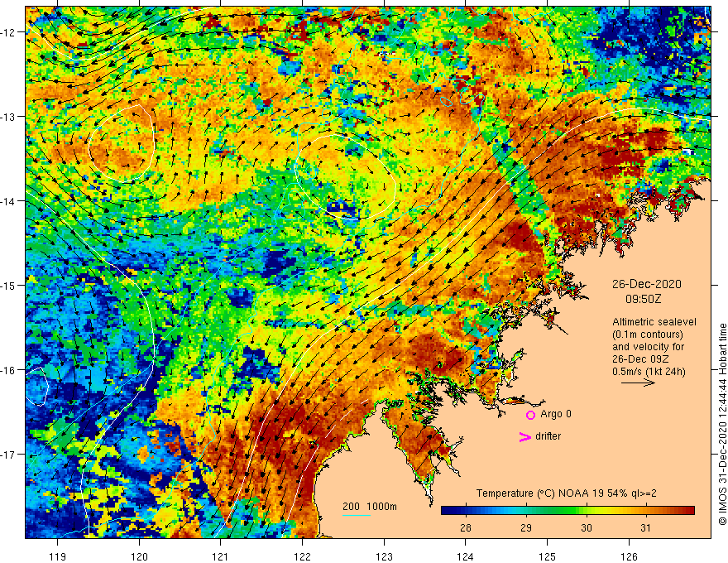Click the '26-Dec-2020' date text
Viewport: 728px width, 563px height.
646,284
